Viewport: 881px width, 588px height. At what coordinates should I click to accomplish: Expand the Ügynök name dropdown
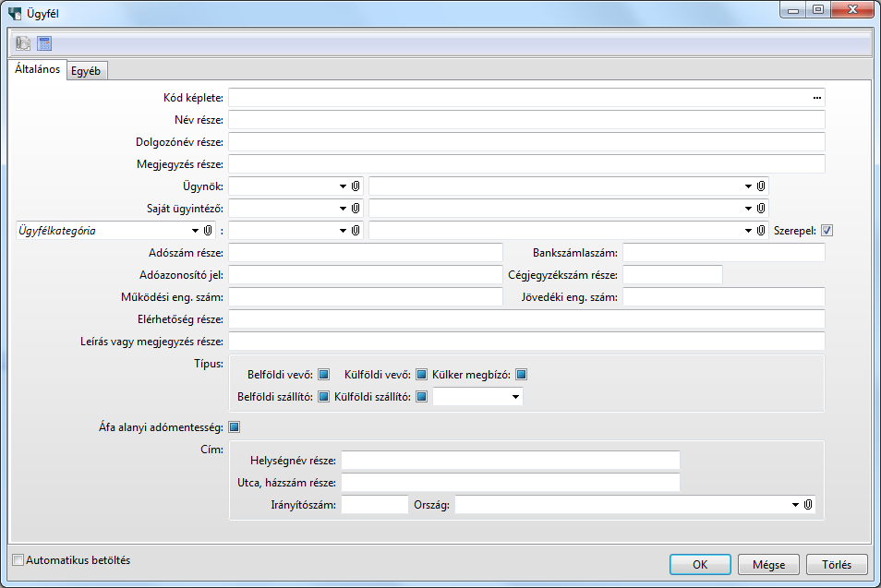[748, 186]
